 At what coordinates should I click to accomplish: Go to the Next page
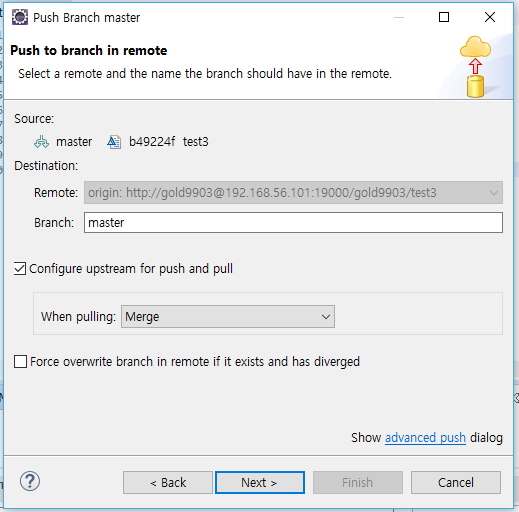coord(260,482)
